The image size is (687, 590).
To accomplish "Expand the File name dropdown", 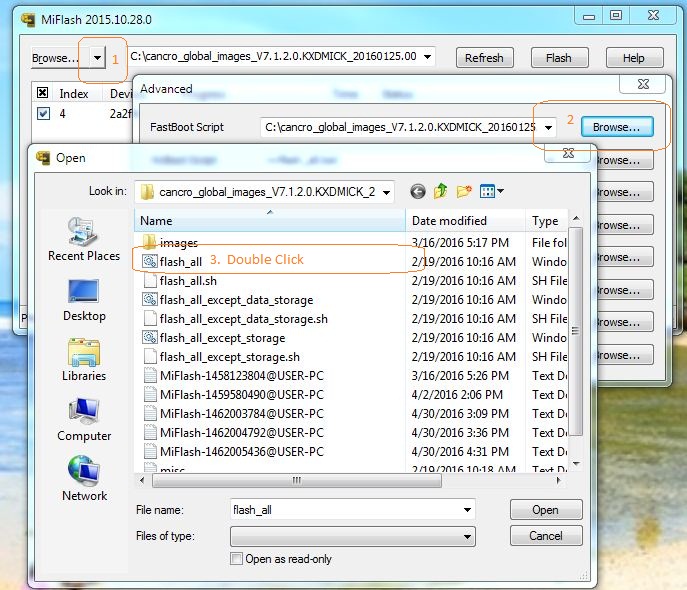I will point(467,510).
